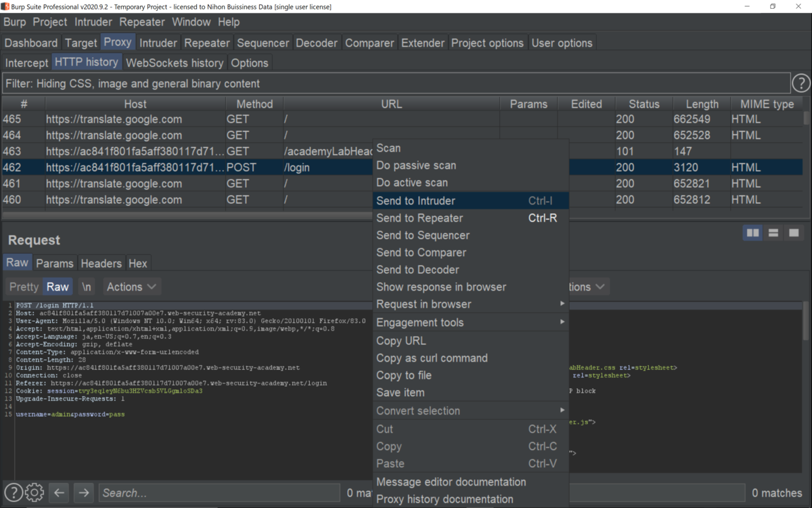The image size is (812, 508).
Task: Switch to the Sequencer tab
Action: click(264, 43)
